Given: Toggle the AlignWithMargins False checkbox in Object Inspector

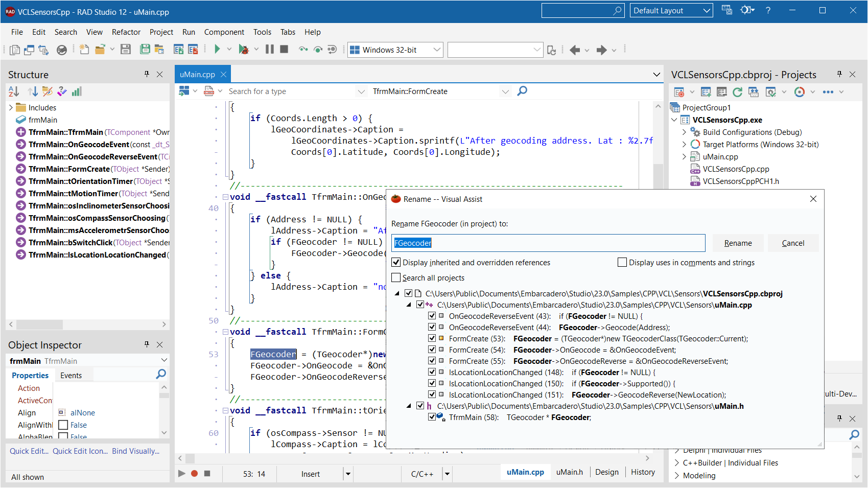Looking at the screenshot, I should pos(63,425).
